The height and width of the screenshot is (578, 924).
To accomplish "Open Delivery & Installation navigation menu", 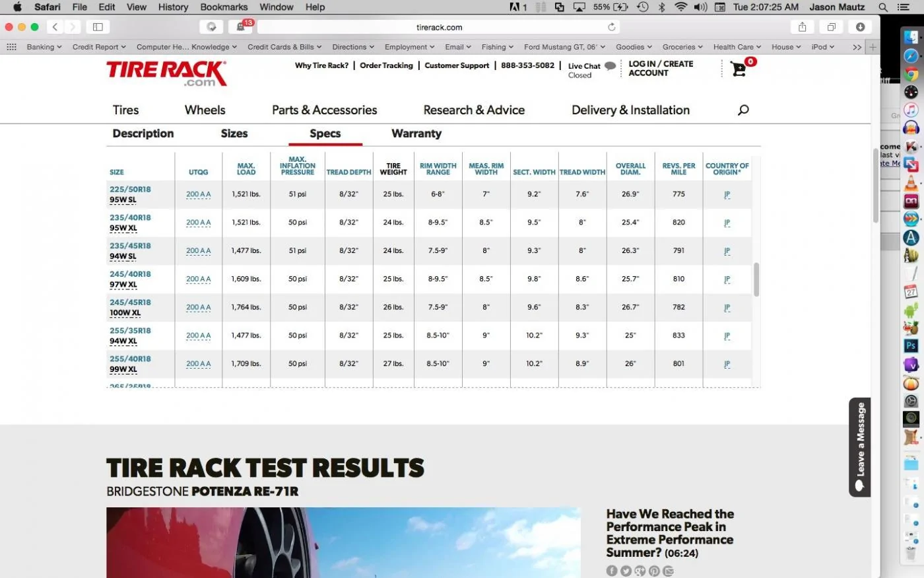I will (x=630, y=110).
